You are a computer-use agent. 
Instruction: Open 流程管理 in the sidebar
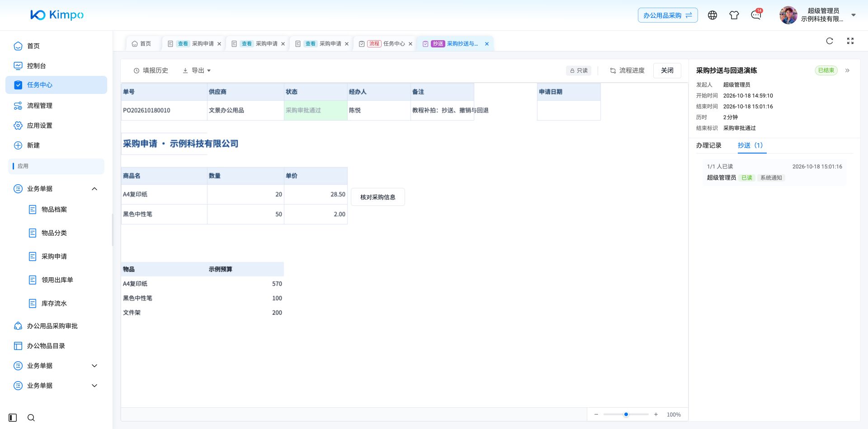coord(56,106)
